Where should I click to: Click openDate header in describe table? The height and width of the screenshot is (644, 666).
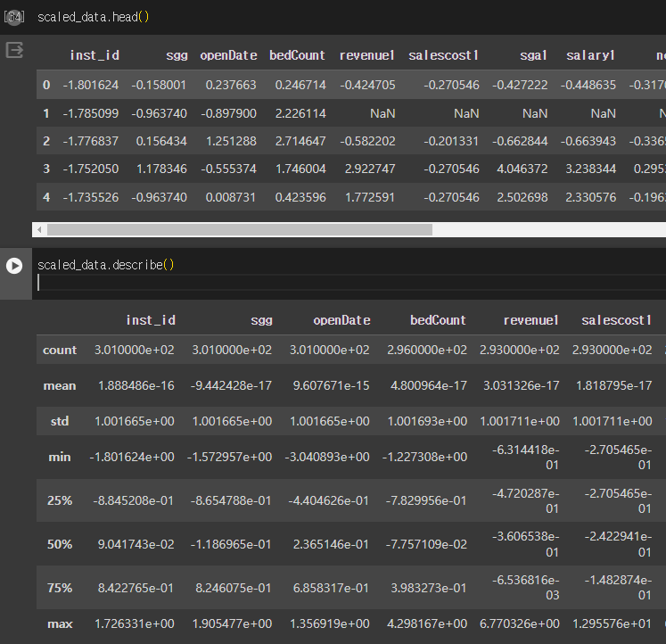click(341, 320)
